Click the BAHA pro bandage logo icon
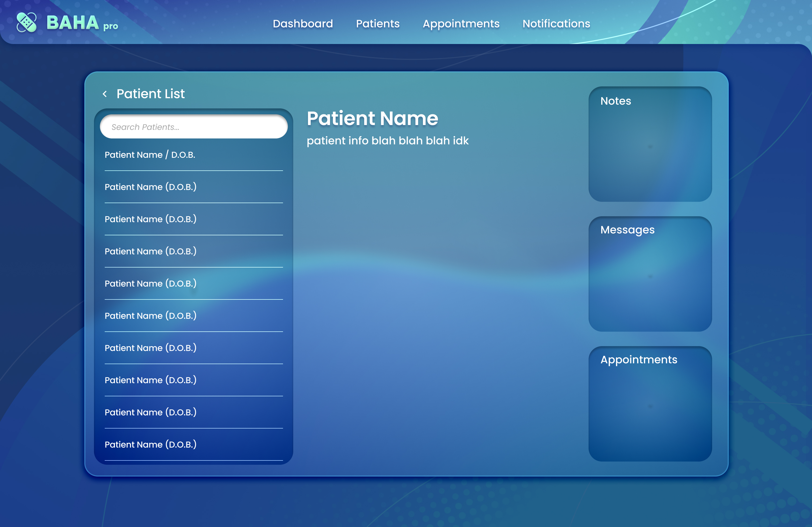The width and height of the screenshot is (812, 527). pyautogui.click(x=27, y=23)
